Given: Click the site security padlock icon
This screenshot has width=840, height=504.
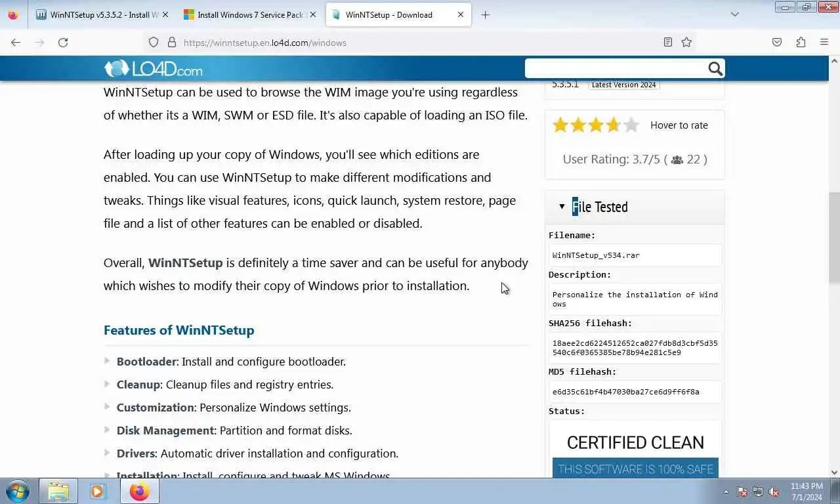Looking at the screenshot, I should click(172, 42).
